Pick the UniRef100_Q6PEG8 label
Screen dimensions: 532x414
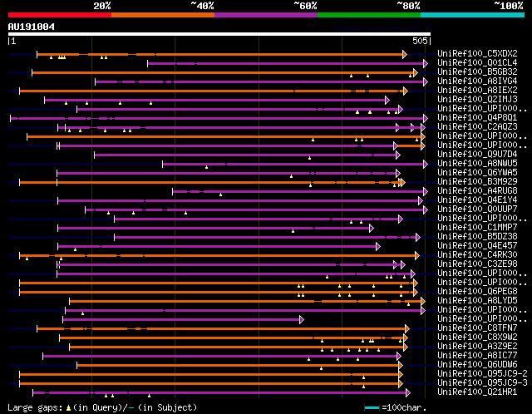(477, 292)
